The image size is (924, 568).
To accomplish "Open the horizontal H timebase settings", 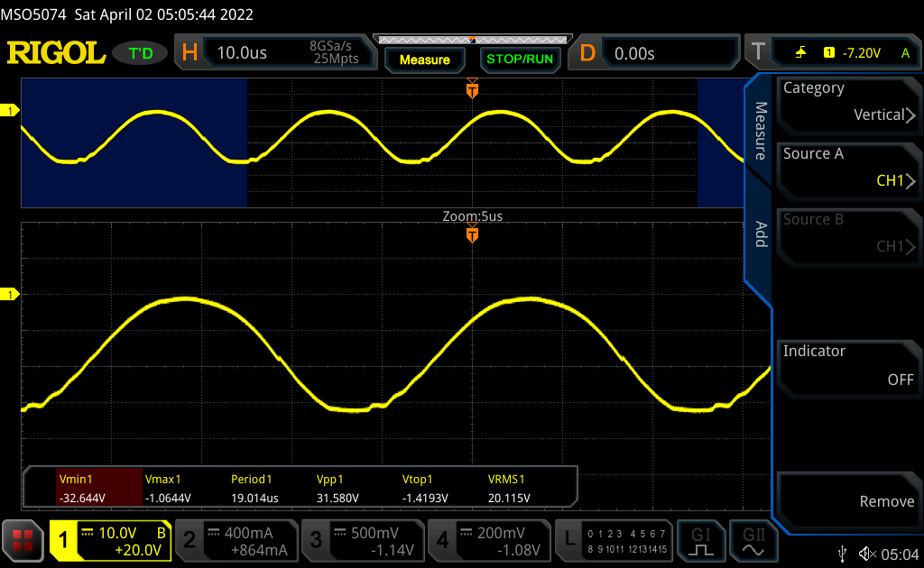I will coord(189,53).
